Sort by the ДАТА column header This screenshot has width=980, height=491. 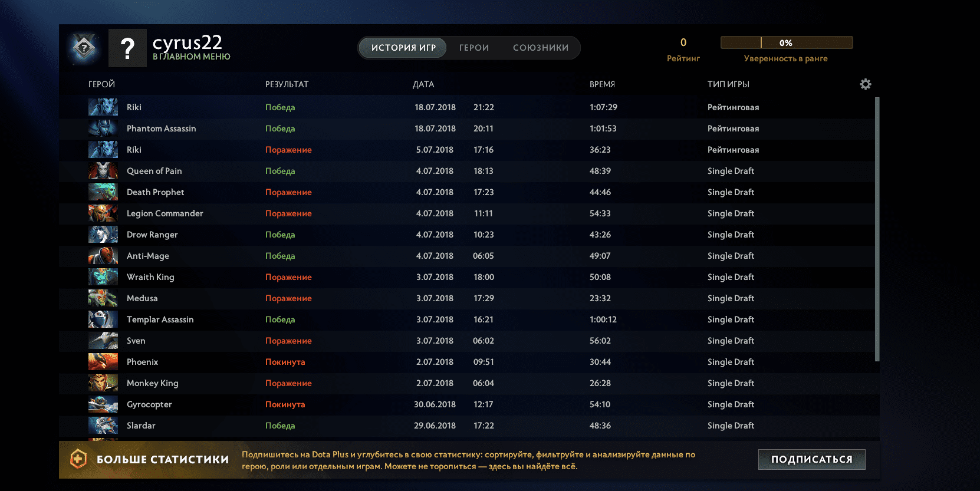click(423, 84)
